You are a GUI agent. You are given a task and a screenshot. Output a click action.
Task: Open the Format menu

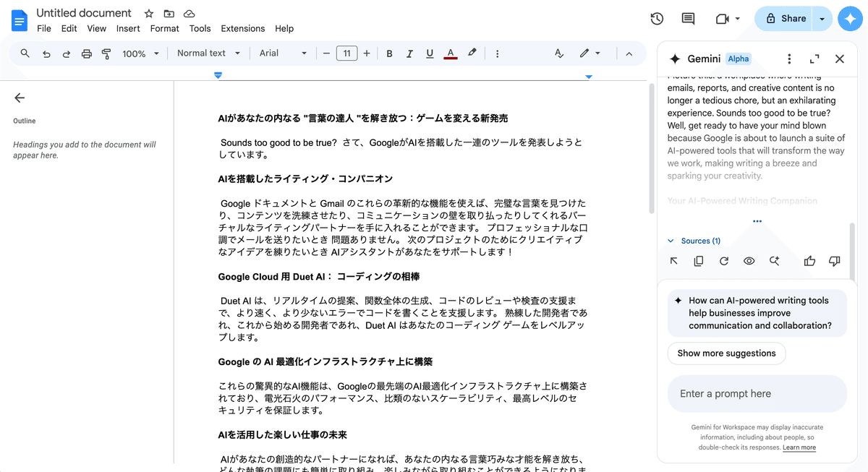[164, 29]
